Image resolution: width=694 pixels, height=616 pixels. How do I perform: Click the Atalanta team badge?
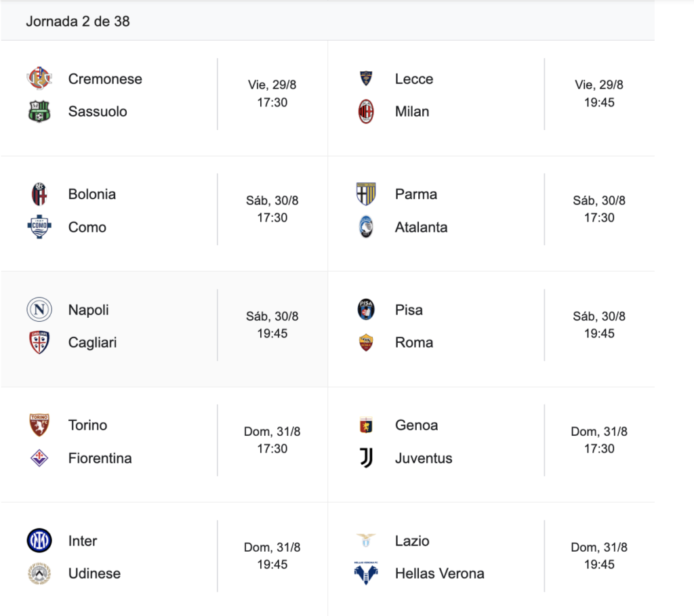click(366, 227)
